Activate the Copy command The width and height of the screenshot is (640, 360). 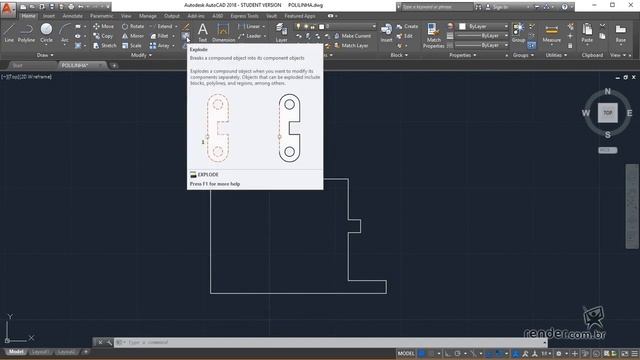(x=103, y=36)
